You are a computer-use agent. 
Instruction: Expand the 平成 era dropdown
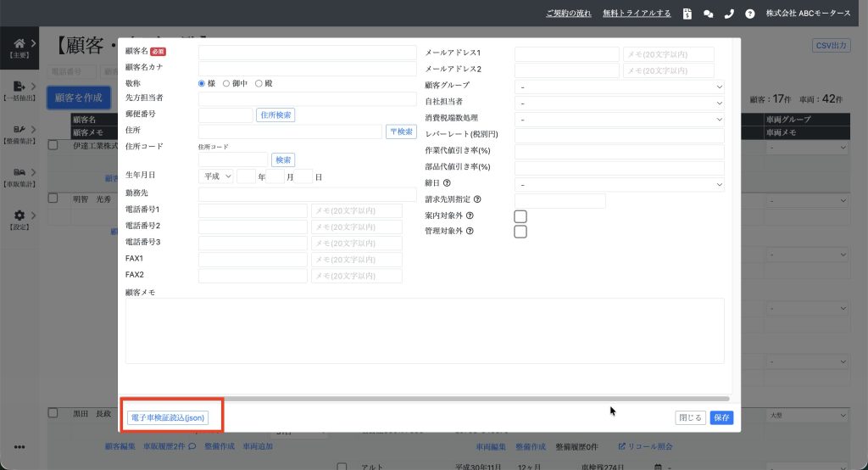215,176
